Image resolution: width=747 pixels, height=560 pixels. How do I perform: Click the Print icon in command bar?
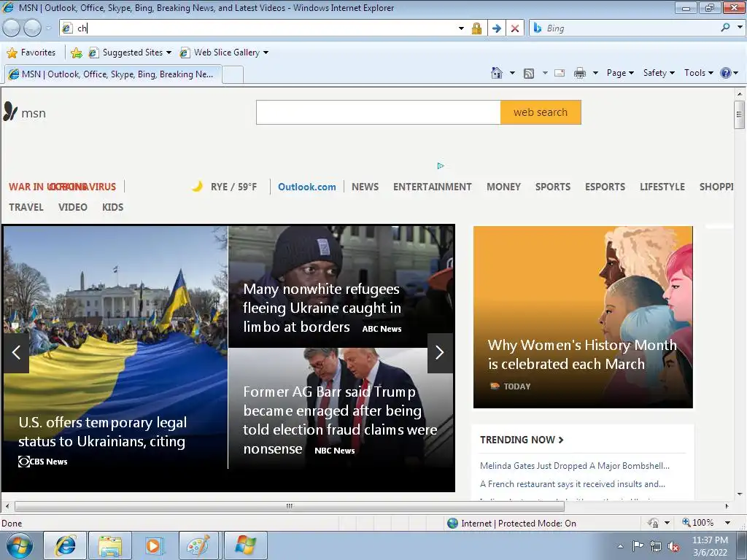(580, 73)
